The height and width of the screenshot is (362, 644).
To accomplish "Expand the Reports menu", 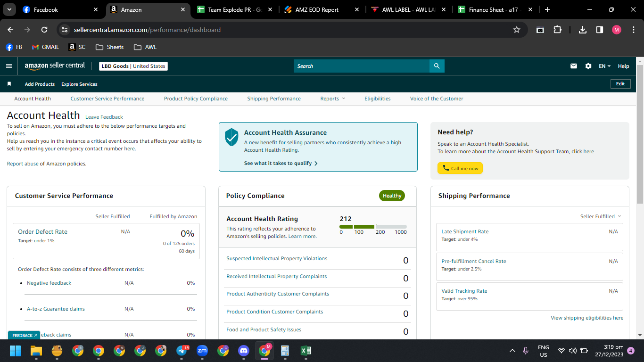I will [x=332, y=99].
